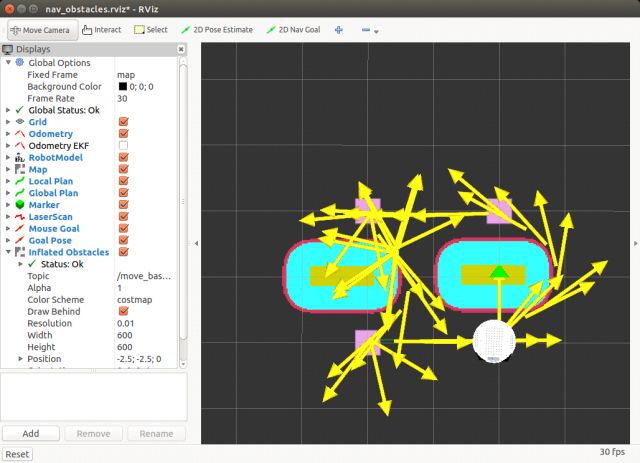Activate the Interact tool

tap(99, 30)
